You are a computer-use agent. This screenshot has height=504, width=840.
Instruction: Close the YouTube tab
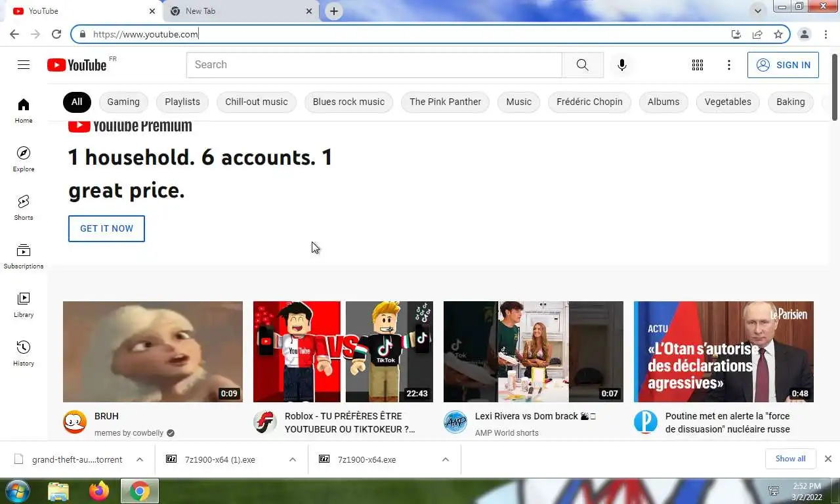(x=152, y=11)
